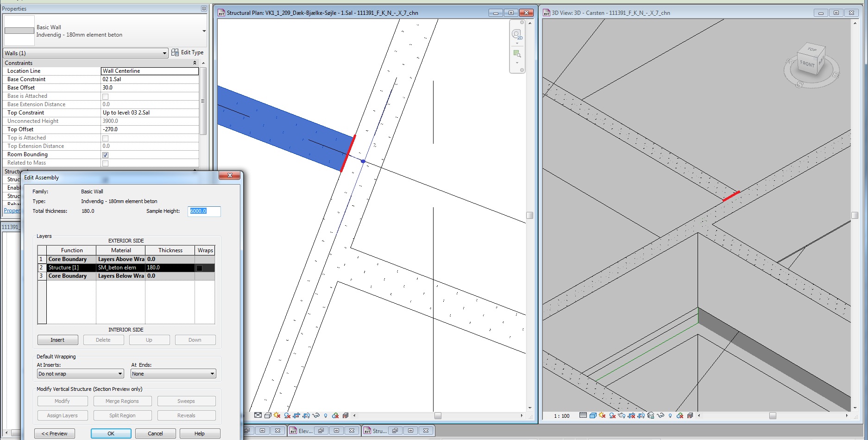Click the 2D Steering Wheel navigation icon
The image size is (868, 440).
coord(516,34)
